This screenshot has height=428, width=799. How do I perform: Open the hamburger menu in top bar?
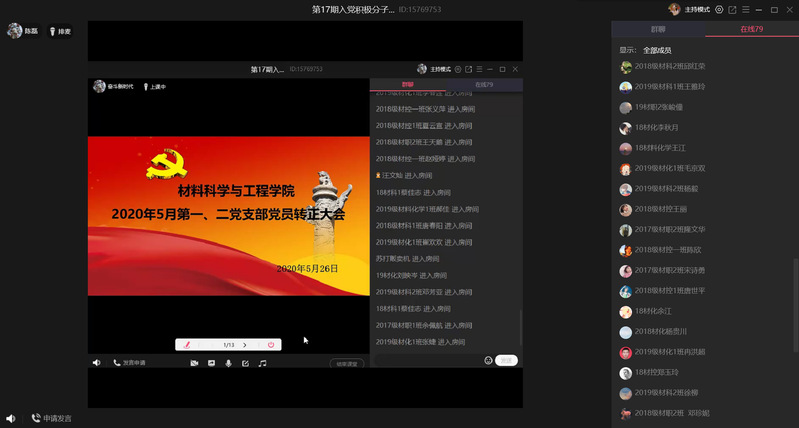tap(746, 9)
